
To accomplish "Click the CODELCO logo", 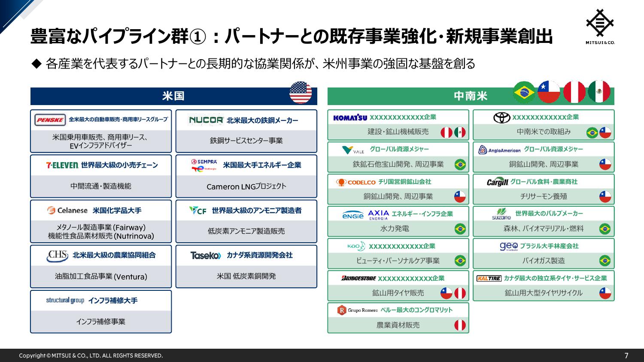I will [355, 182].
